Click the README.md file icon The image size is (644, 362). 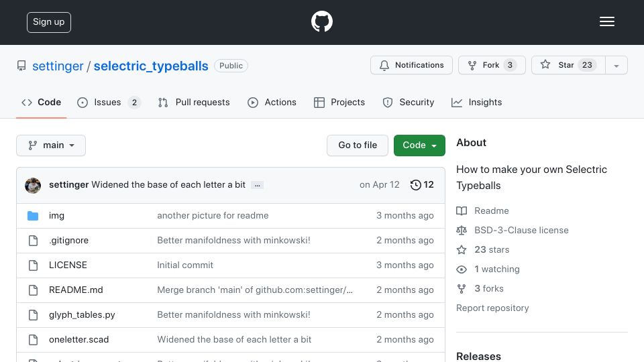[34, 290]
